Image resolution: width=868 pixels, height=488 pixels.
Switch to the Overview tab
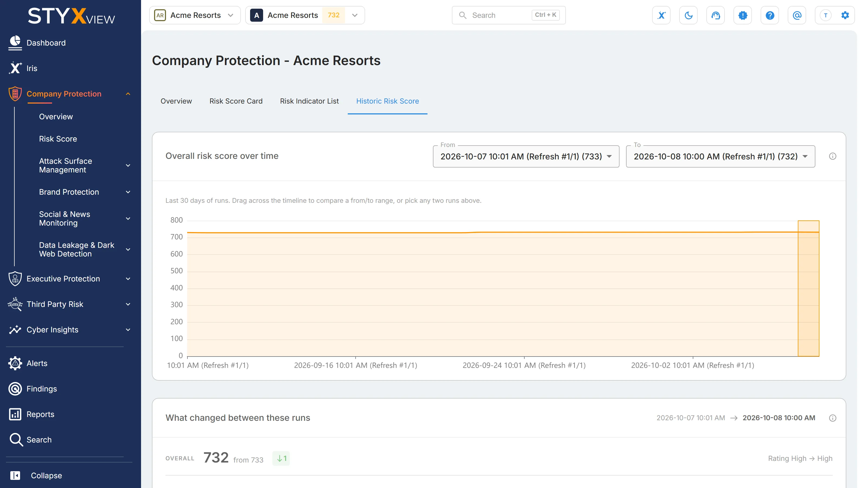[176, 101]
